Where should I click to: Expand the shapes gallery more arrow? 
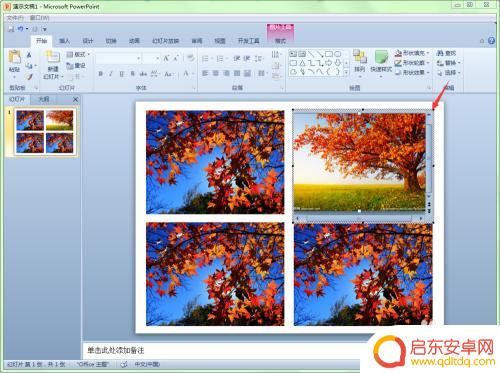[347, 72]
